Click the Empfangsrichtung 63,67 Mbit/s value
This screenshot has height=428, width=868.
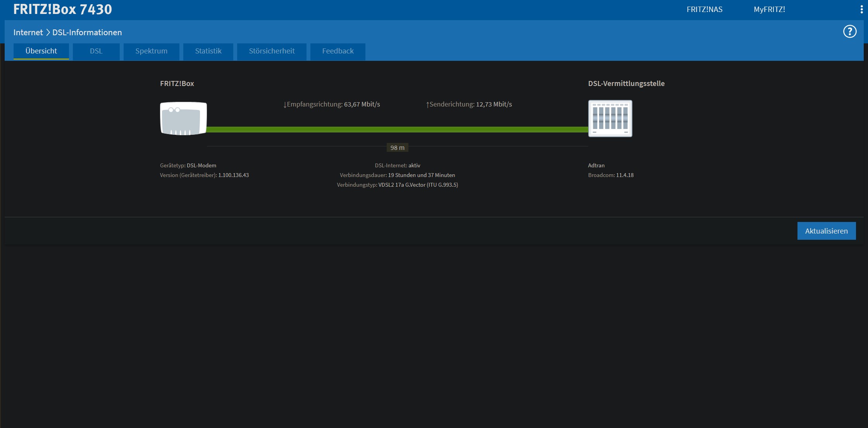coord(362,105)
